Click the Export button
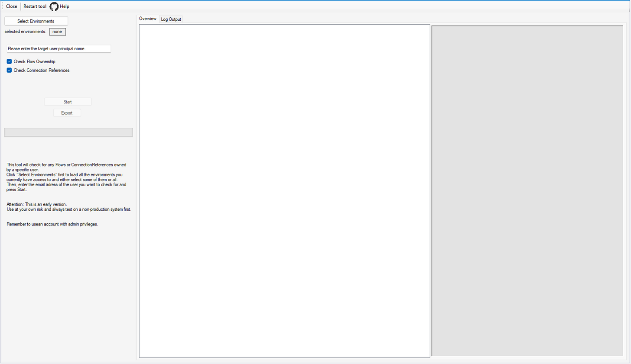 coord(67,113)
